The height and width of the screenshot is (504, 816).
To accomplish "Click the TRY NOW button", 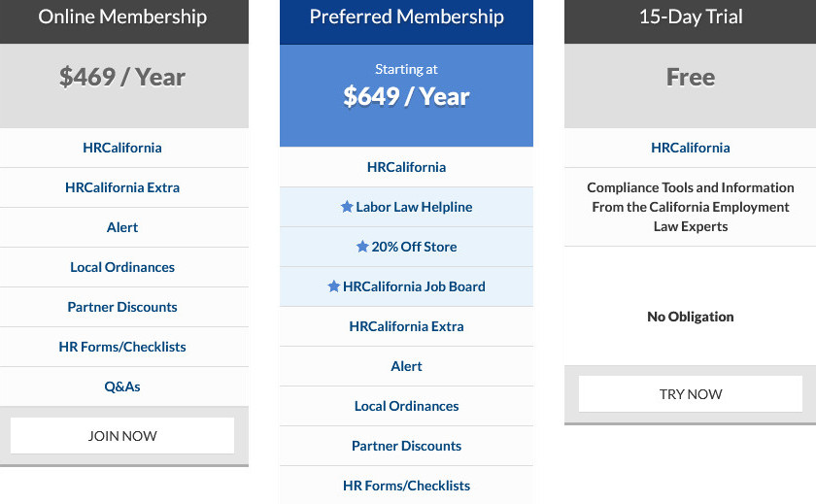I will [691, 393].
